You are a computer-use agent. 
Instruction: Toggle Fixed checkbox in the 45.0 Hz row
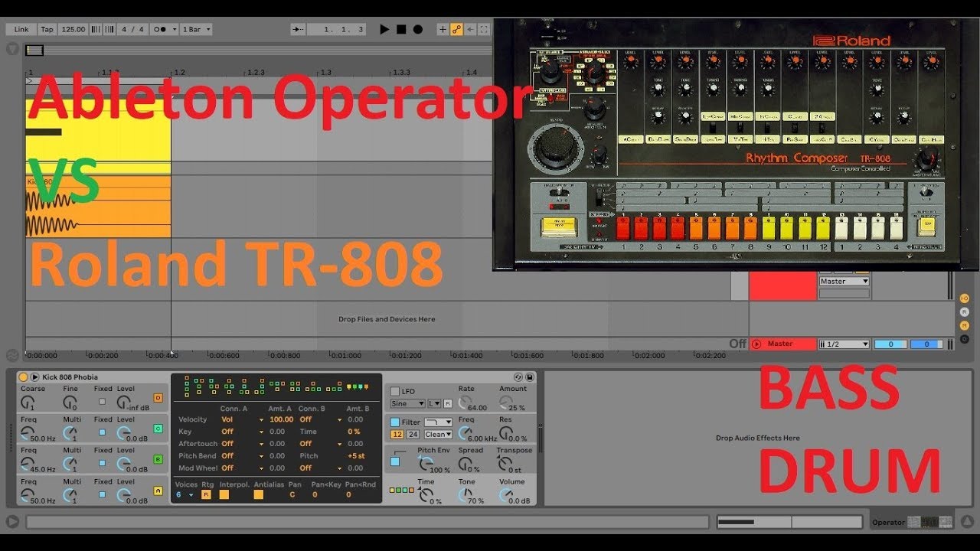[x=102, y=464]
